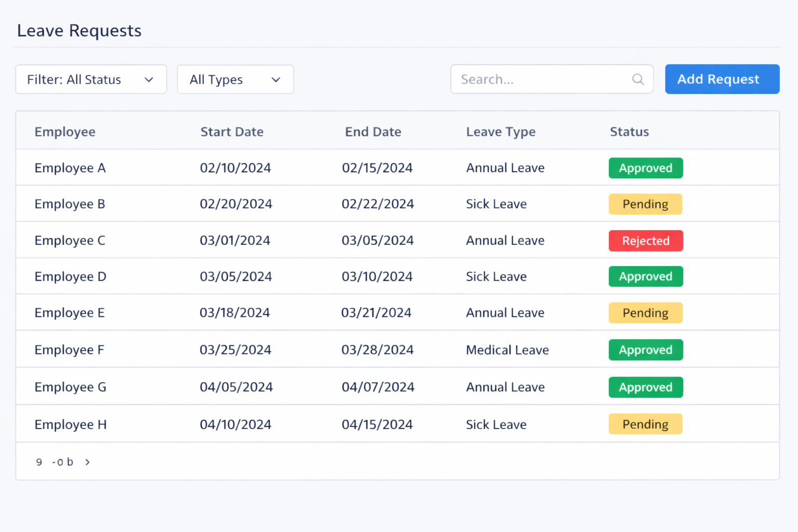Open the Employee G name cell

click(70, 387)
